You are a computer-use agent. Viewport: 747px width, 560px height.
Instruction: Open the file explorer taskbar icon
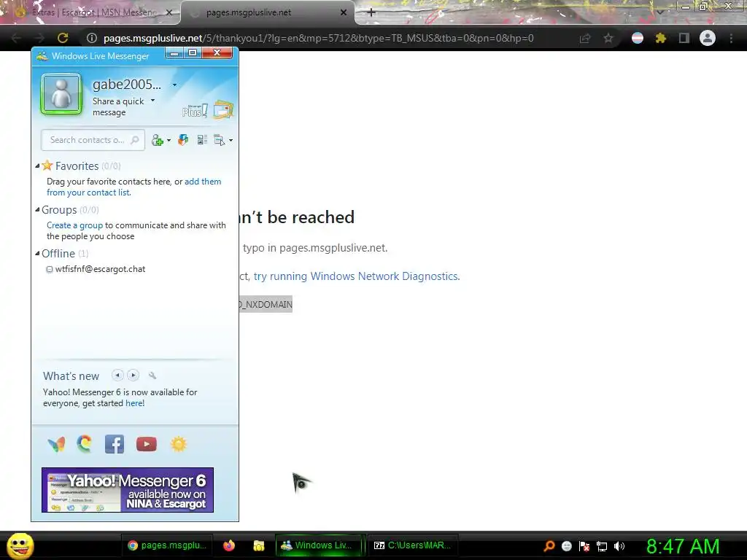(x=259, y=545)
